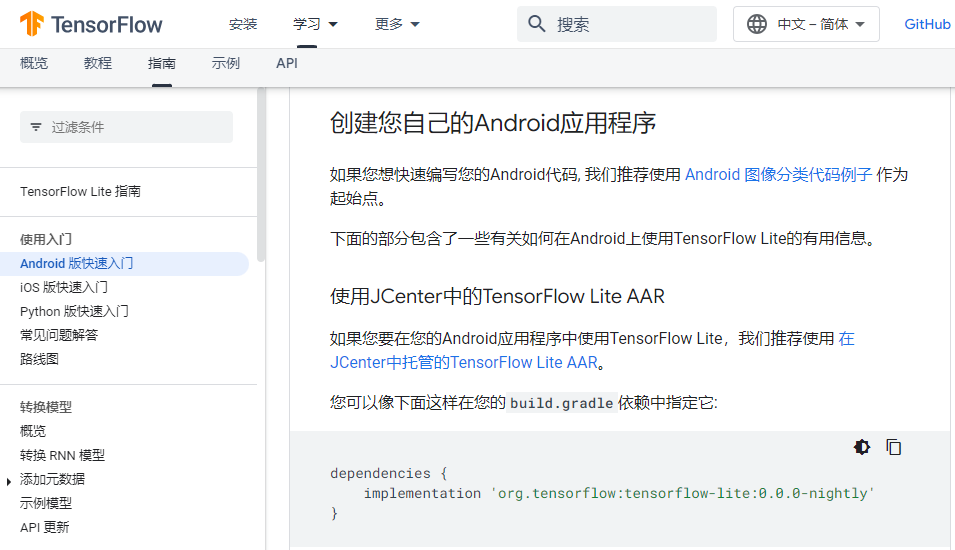Viewport: 955px width, 550px height.
Task: Click the TensorFlow logo
Action: [x=91, y=24]
